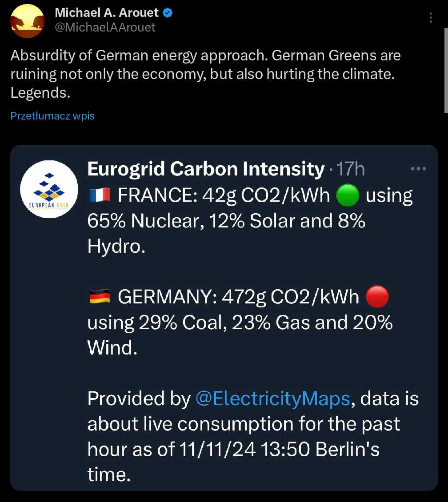448x502 pixels.
Task: Translate post via Przetłumacz wpis
Action: point(52,116)
